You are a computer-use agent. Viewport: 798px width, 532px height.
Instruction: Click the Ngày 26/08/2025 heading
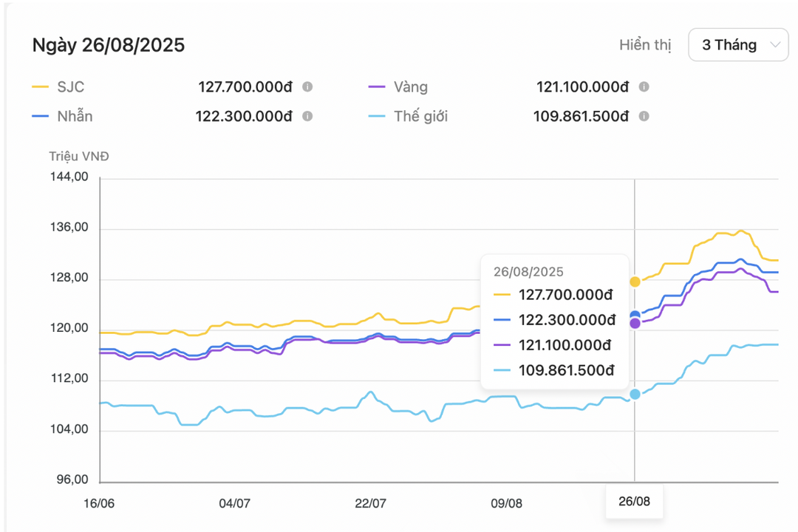tap(109, 45)
